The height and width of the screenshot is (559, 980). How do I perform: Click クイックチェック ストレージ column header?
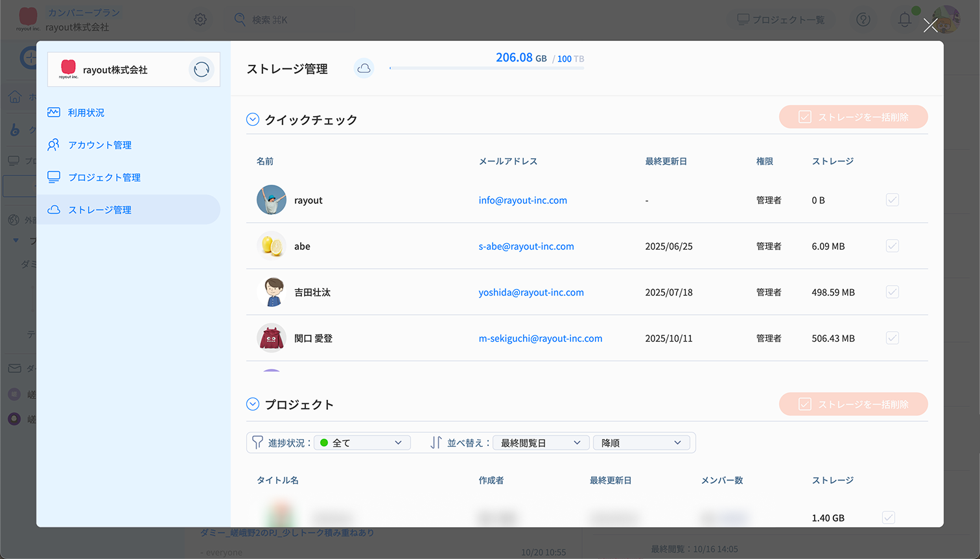(x=833, y=161)
